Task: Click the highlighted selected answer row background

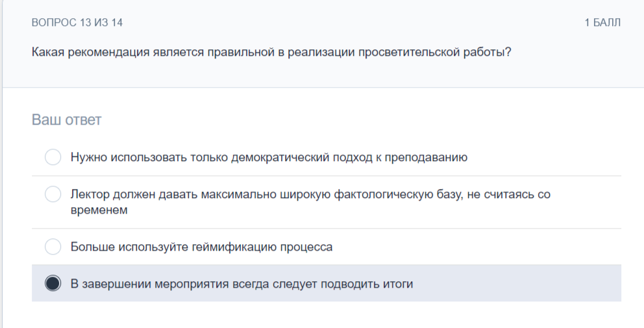Action: (x=327, y=283)
